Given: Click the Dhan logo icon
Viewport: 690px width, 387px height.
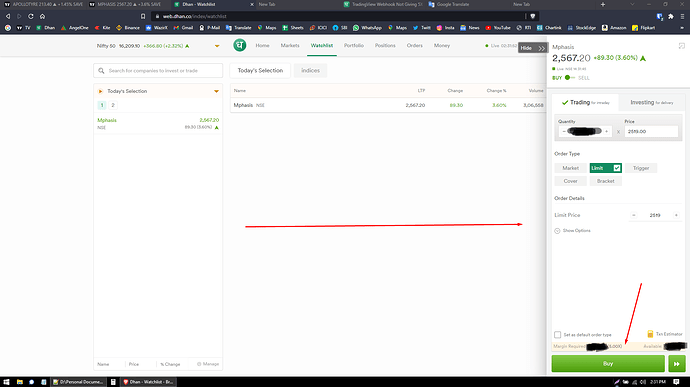Looking at the screenshot, I should (x=239, y=45).
